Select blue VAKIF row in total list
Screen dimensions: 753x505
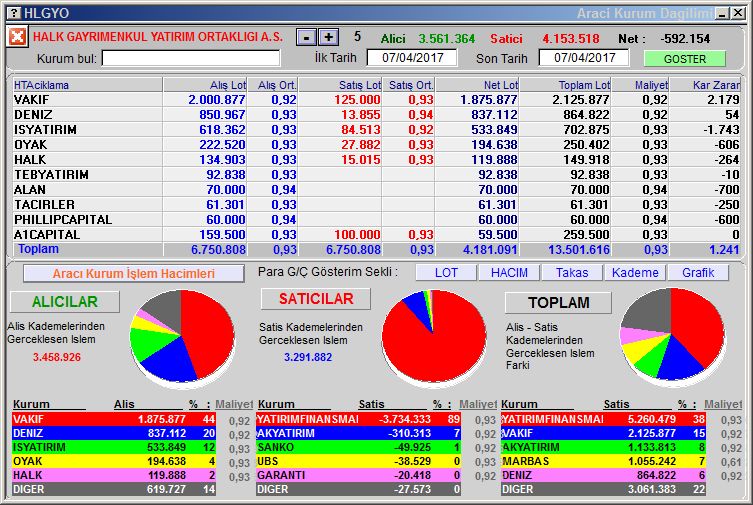click(x=603, y=433)
